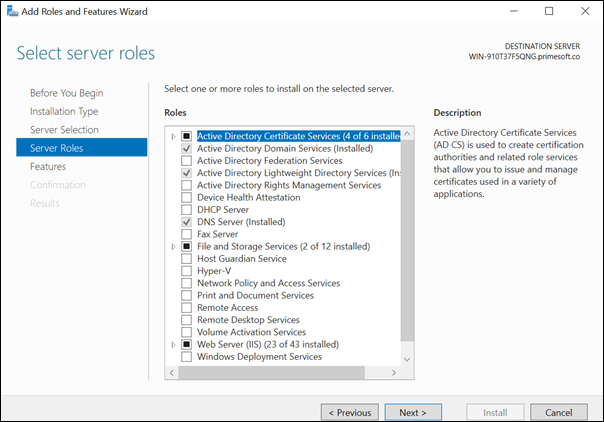
Task: Click the vertical scrollbar thumb in roles list
Action: pyautogui.click(x=407, y=241)
